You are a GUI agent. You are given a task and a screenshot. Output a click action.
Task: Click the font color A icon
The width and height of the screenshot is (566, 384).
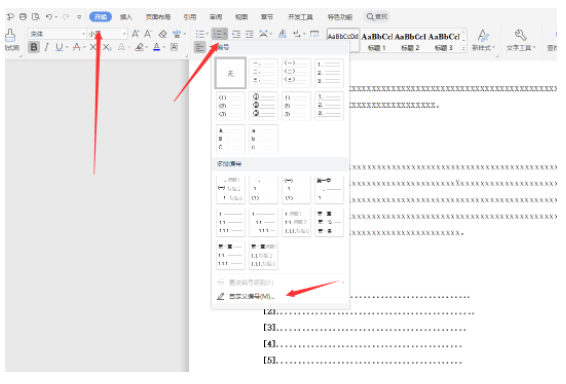(157, 47)
